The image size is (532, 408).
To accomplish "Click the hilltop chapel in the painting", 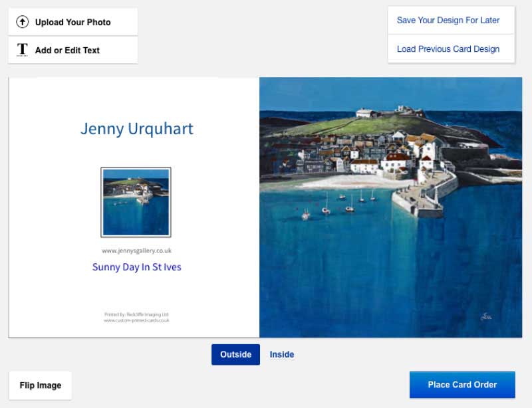I will pyautogui.click(x=366, y=113).
